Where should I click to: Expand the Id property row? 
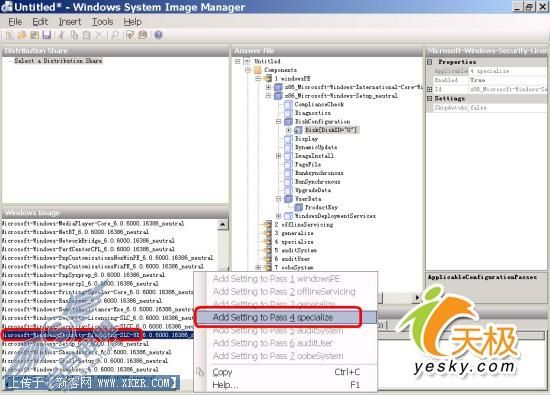coord(430,89)
